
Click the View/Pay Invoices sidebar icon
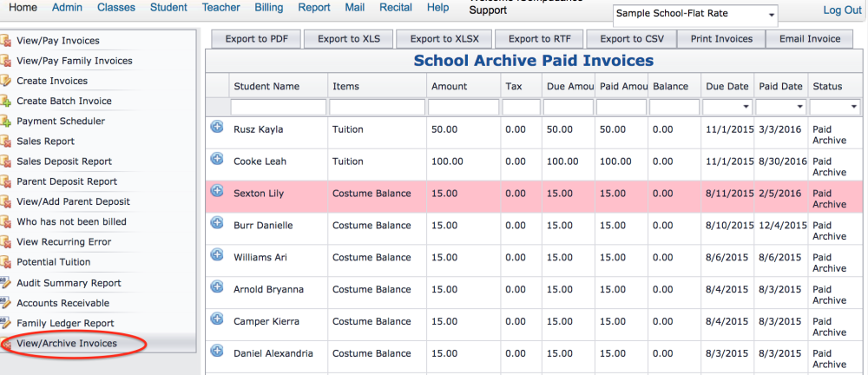5,41
